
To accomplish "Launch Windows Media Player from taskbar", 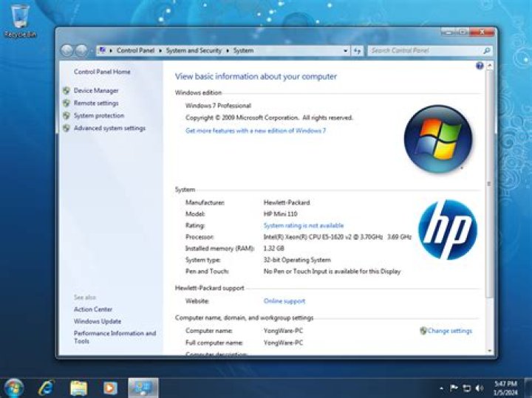I will 110,388.
